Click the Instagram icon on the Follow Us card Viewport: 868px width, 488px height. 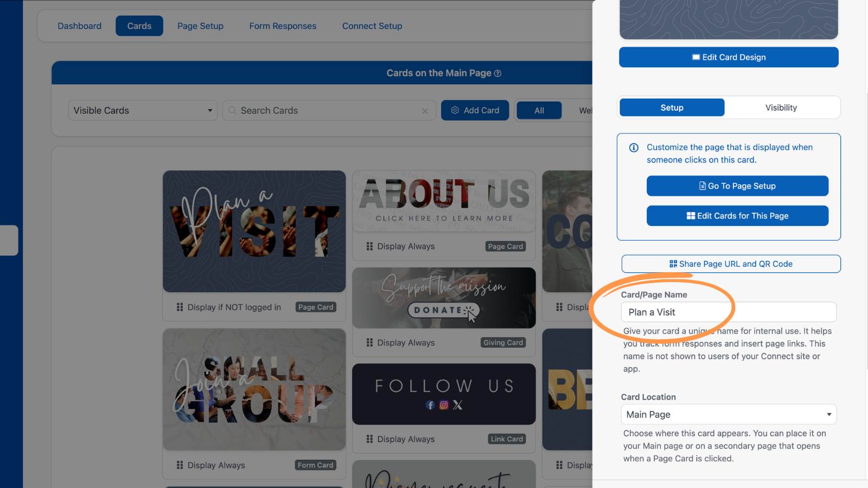(x=444, y=405)
